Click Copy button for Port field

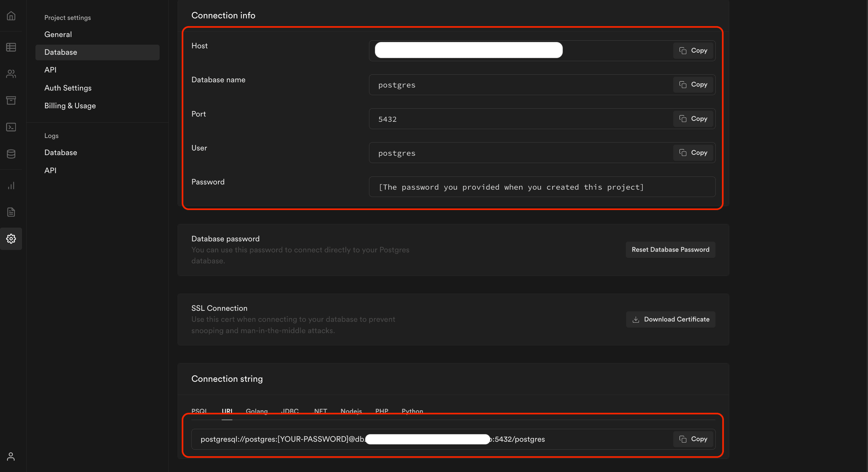pyautogui.click(x=693, y=119)
